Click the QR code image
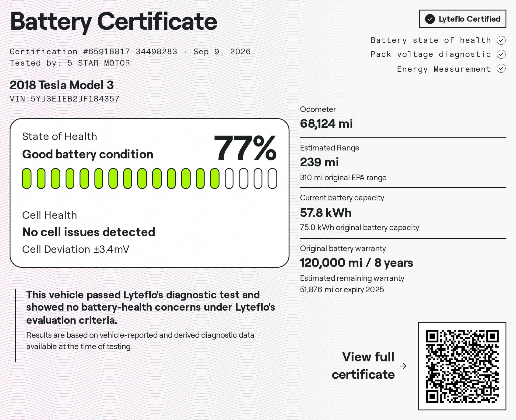 coord(462,366)
